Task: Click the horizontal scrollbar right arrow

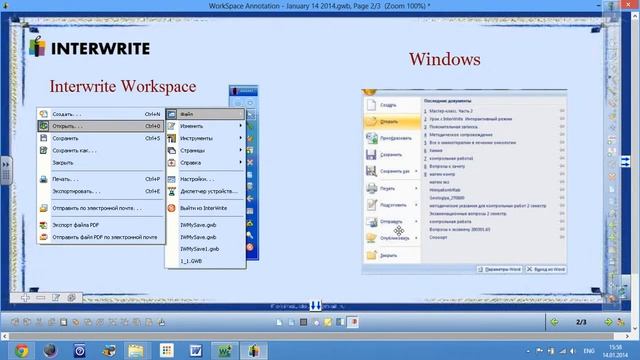Action: click(x=627, y=336)
